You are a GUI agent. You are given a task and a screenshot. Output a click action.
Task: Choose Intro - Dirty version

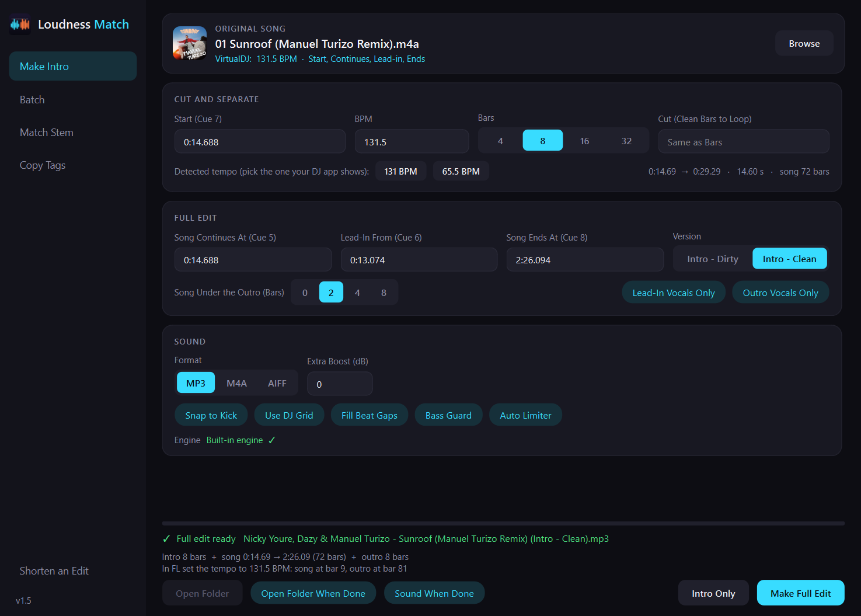[712, 259]
